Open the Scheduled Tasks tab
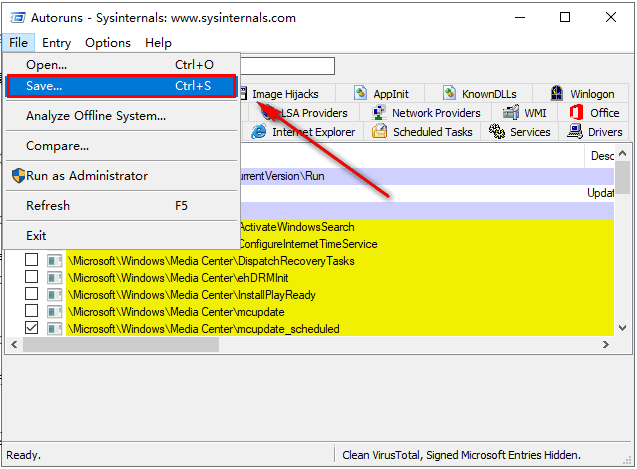Viewport: 637px width, 469px height. (422, 132)
